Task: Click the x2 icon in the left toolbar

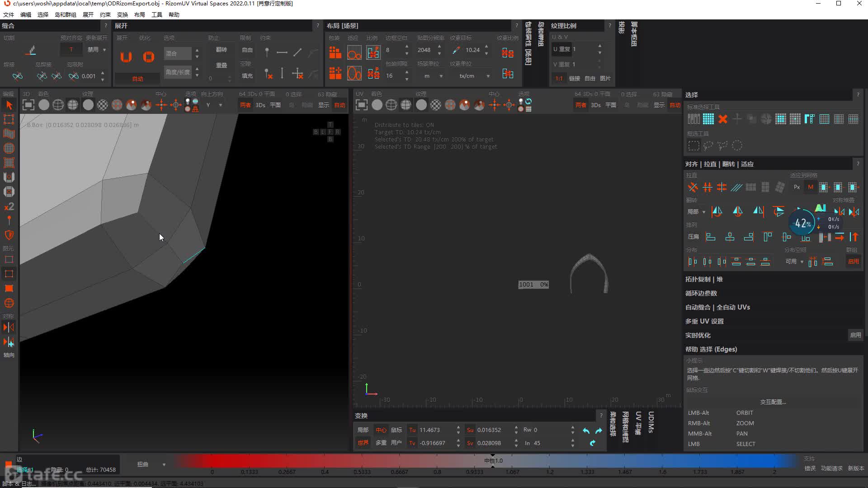Action: [x=9, y=206]
